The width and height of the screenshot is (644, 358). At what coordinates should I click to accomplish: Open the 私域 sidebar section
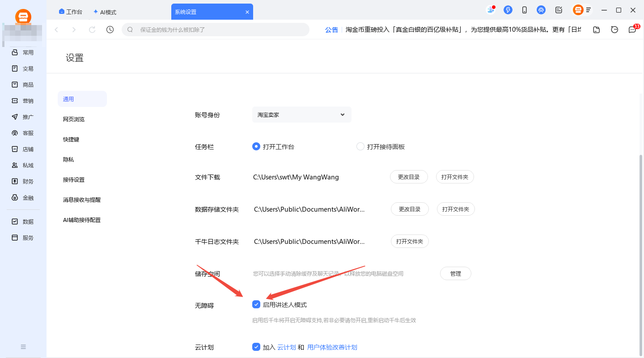click(x=23, y=165)
